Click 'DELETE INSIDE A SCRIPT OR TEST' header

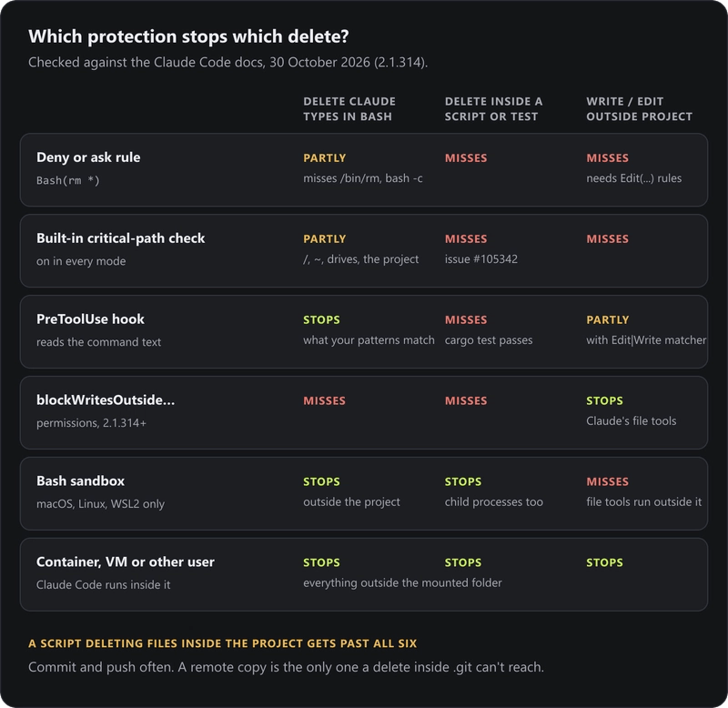click(493, 108)
